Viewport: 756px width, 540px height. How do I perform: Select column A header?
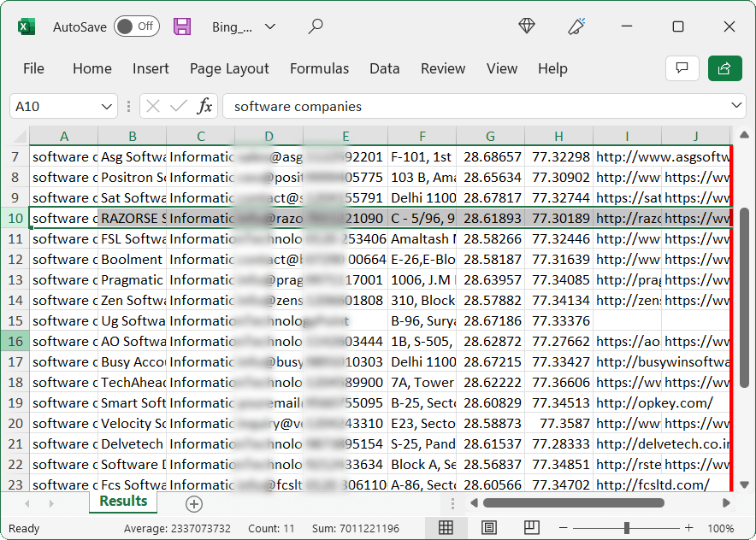coord(63,137)
